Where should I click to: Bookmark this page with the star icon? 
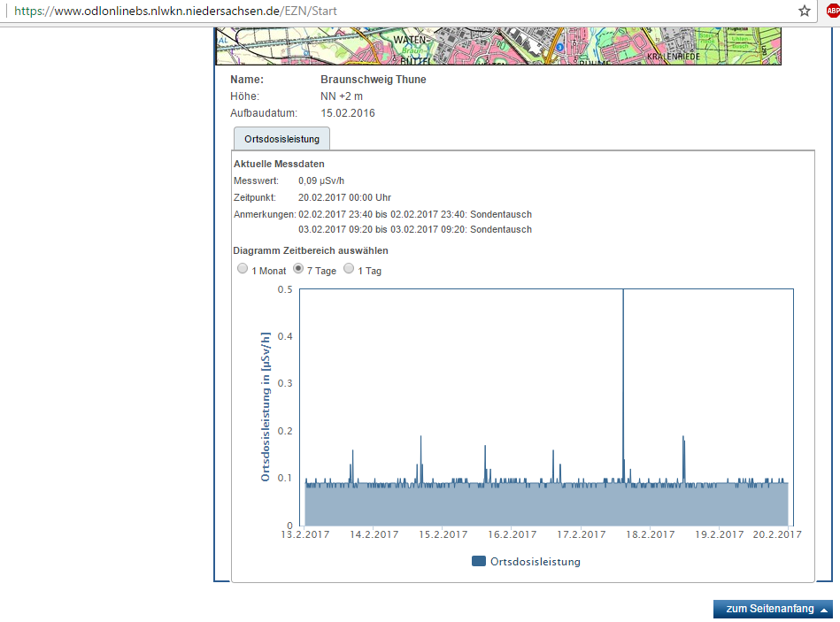click(804, 11)
